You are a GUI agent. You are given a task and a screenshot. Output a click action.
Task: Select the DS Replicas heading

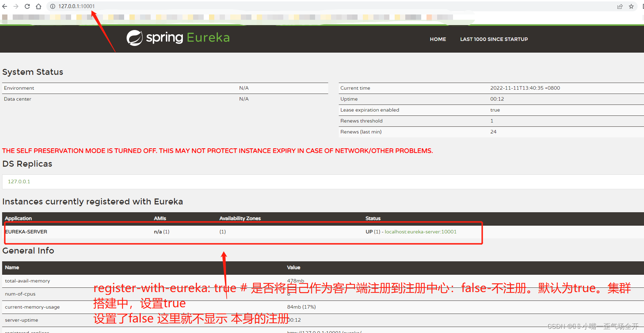tap(27, 164)
